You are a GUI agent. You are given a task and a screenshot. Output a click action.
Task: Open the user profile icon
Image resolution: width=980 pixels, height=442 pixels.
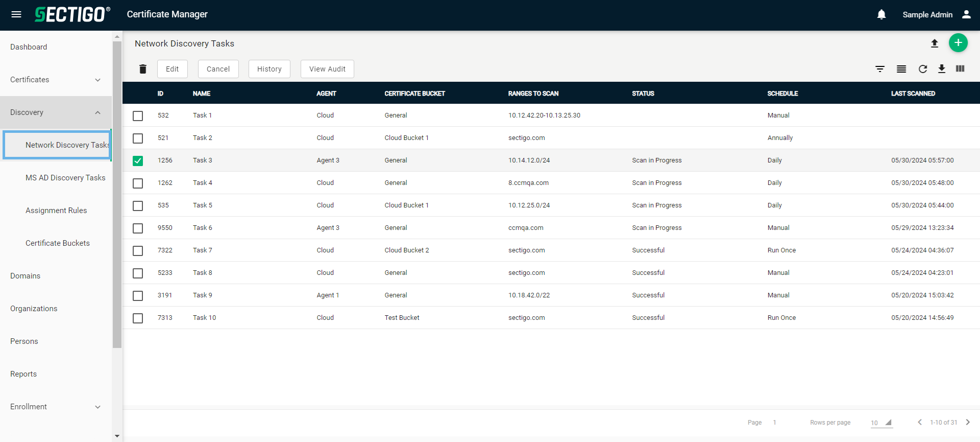pos(966,14)
